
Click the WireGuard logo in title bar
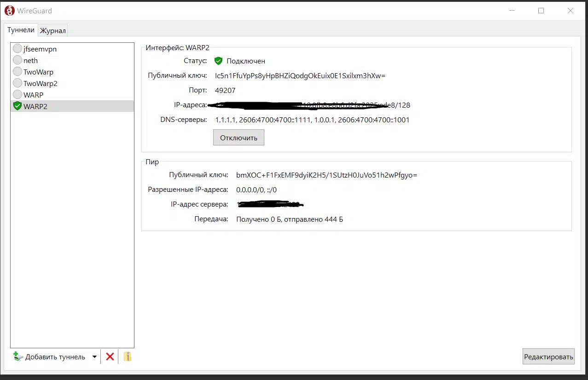[x=10, y=11]
